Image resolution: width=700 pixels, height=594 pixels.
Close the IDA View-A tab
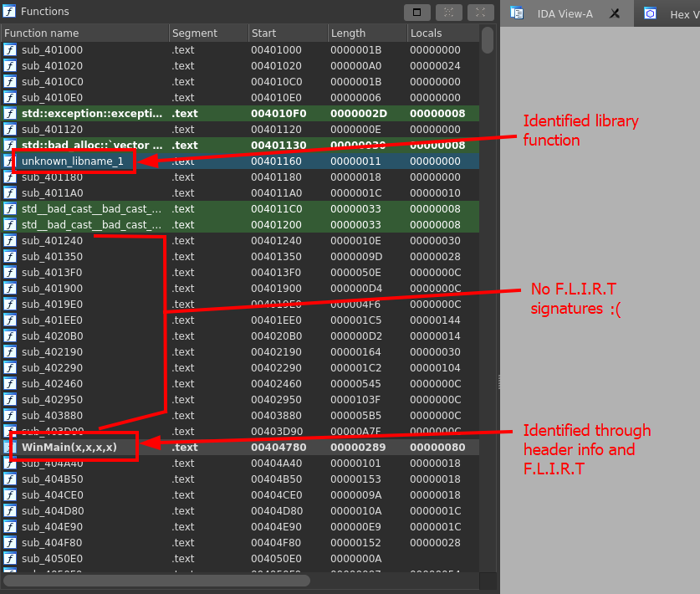click(x=615, y=14)
